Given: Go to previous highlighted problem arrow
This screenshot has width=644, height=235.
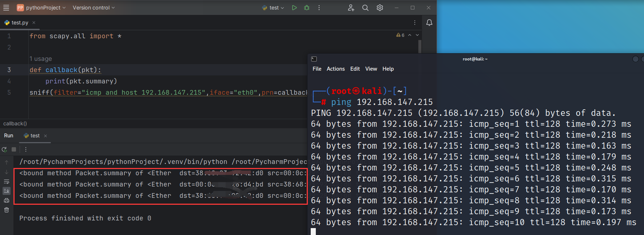Looking at the screenshot, I should point(410,35).
